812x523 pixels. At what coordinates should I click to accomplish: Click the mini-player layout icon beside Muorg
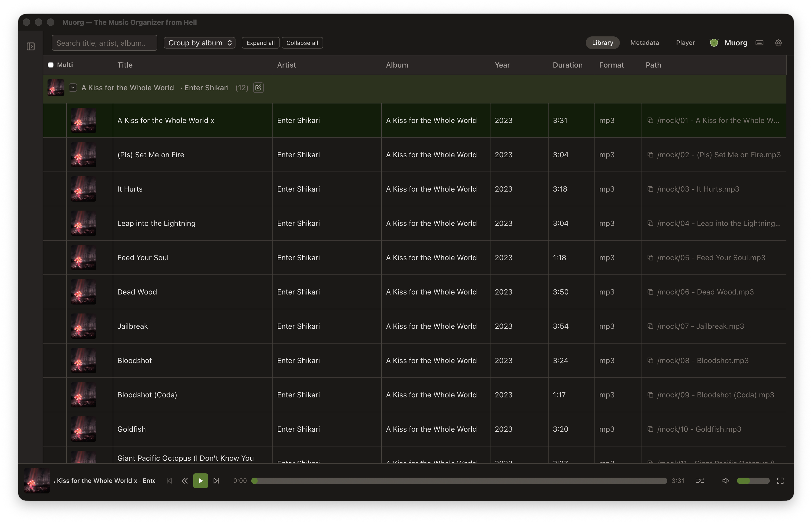[x=759, y=43]
